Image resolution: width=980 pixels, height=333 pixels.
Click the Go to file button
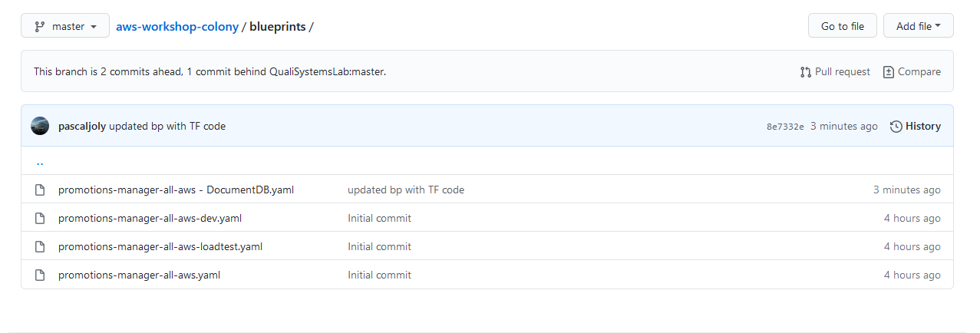[842, 26]
